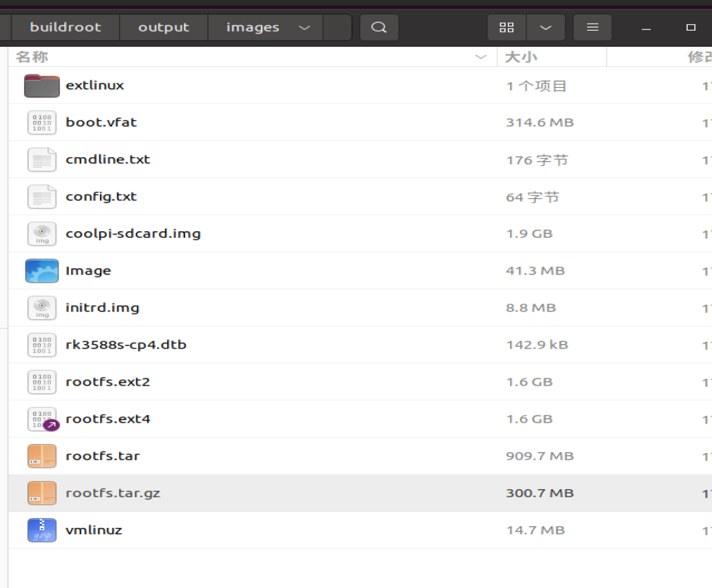Click the config.txt document icon
This screenshot has height=588, width=712.
42,197
